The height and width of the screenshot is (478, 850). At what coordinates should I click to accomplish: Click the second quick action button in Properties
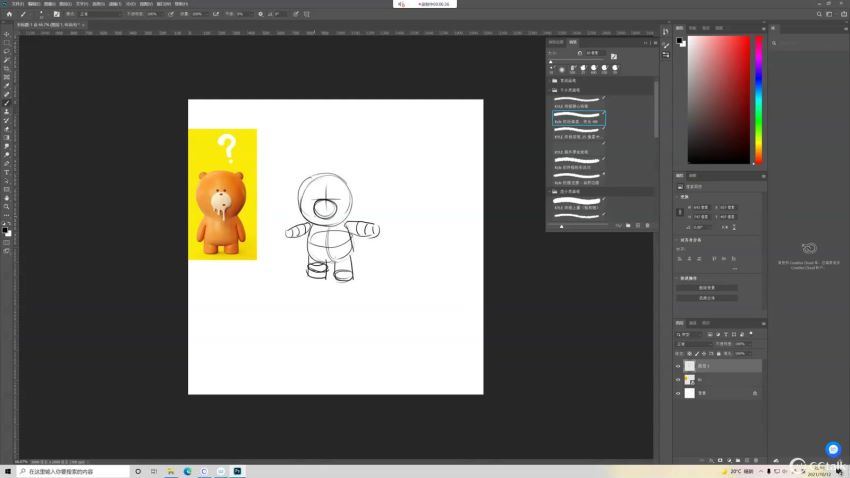click(707, 298)
